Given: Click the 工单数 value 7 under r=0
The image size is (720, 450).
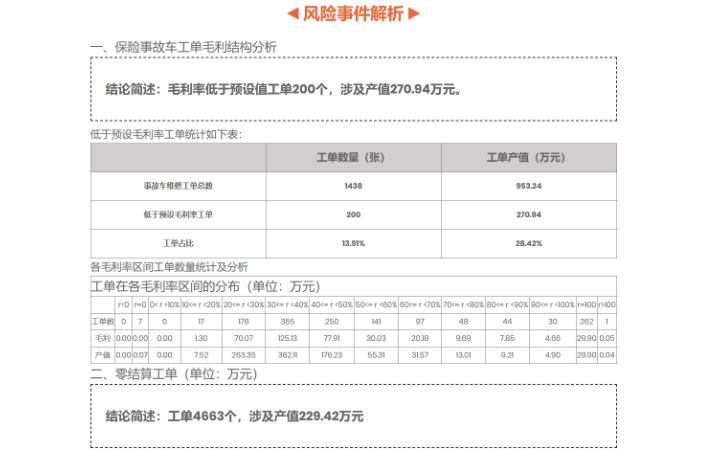Looking at the screenshot, I should click(140, 321).
